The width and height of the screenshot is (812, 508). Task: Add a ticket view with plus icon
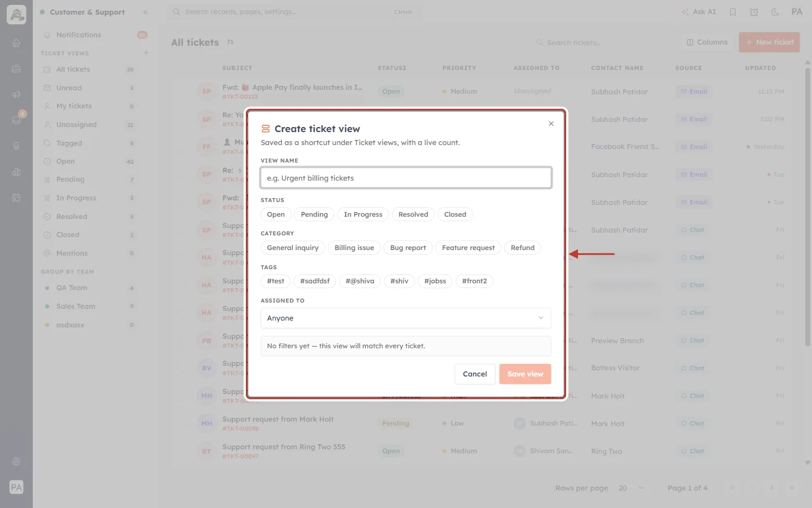[x=146, y=53]
